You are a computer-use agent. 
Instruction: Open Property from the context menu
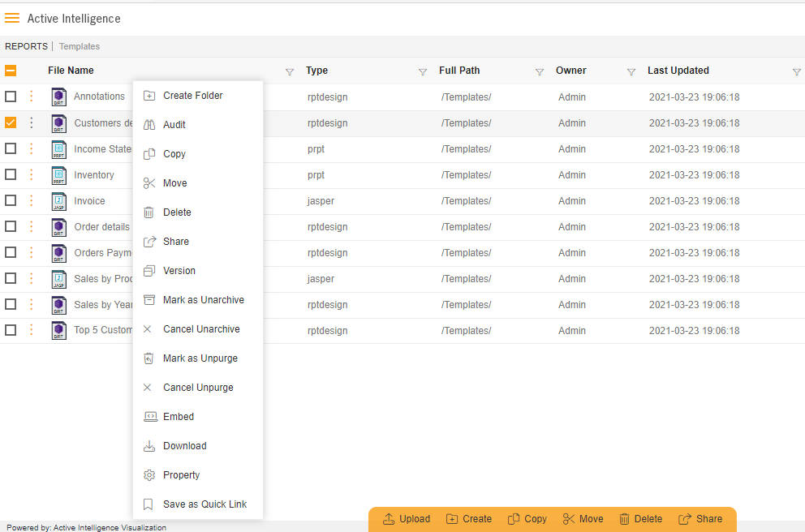(198, 475)
